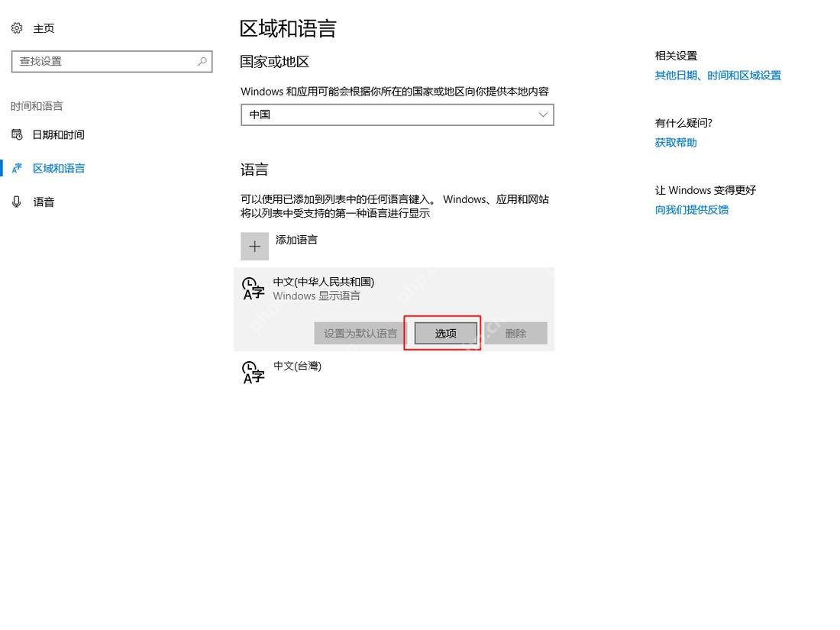Click the language icon beside 区域和语言
Screen dimensions: 840x630
coord(17,168)
